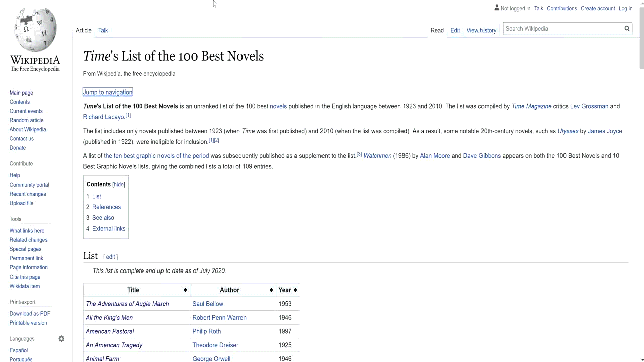Open Richard Lacayo's article link
The width and height of the screenshot is (644, 362).
pyautogui.click(x=103, y=117)
